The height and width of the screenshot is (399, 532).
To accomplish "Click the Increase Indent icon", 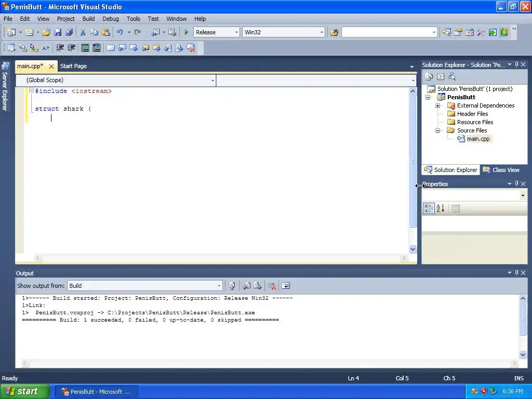I will tap(72, 48).
